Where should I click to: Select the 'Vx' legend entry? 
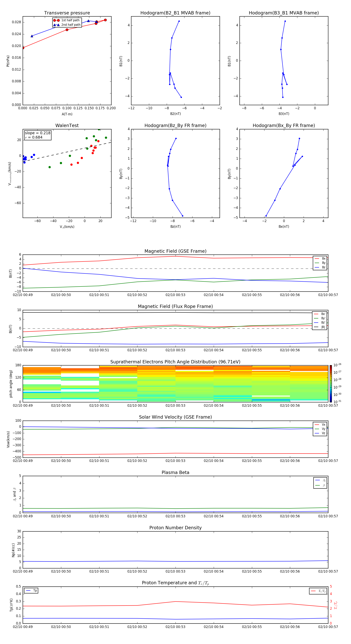320,424
